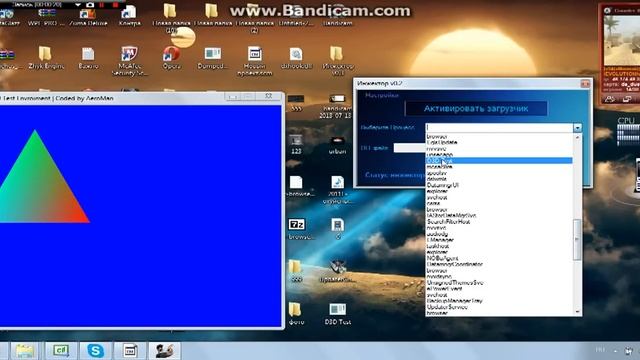
Task: Click the list scroll-down arrow
Action: [x=577, y=312]
